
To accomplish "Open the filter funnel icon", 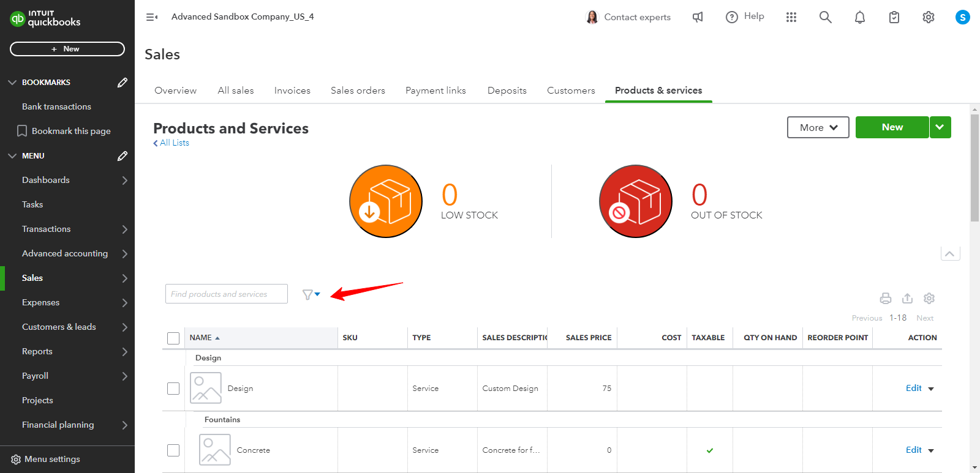I will click(x=311, y=294).
